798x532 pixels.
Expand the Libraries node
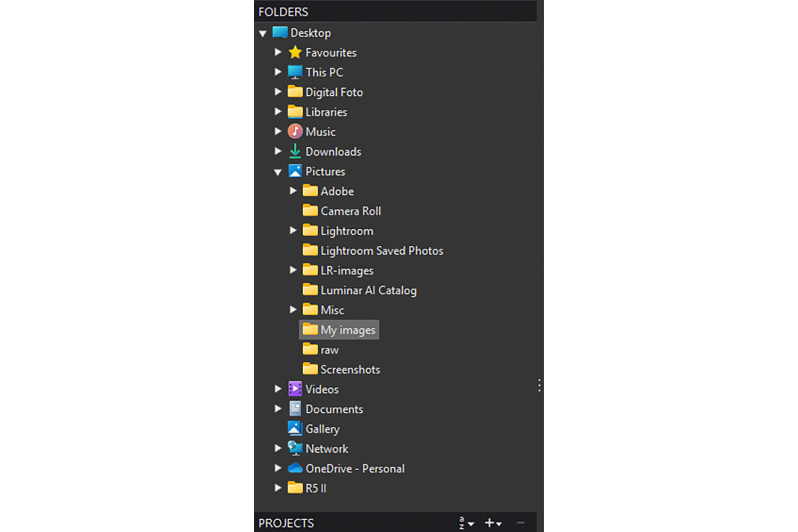click(278, 111)
